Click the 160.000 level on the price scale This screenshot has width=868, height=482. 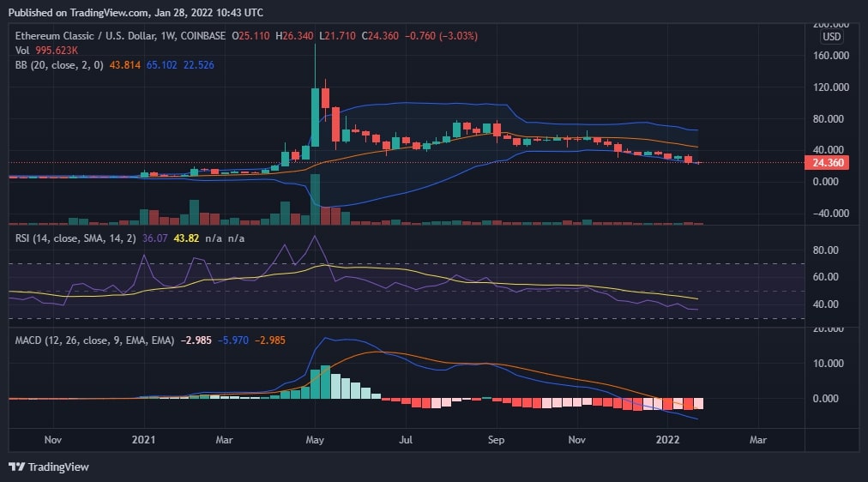pyautogui.click(x=829, y=56)
